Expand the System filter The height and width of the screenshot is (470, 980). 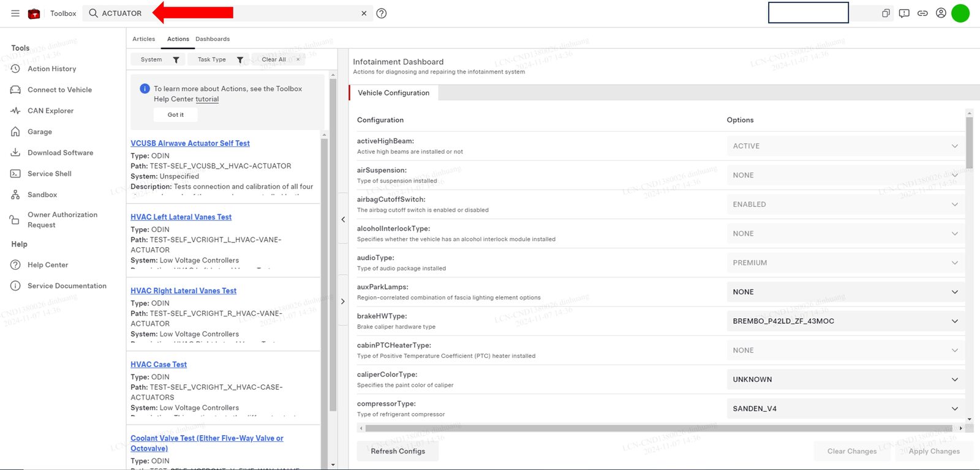coord(158,59)
